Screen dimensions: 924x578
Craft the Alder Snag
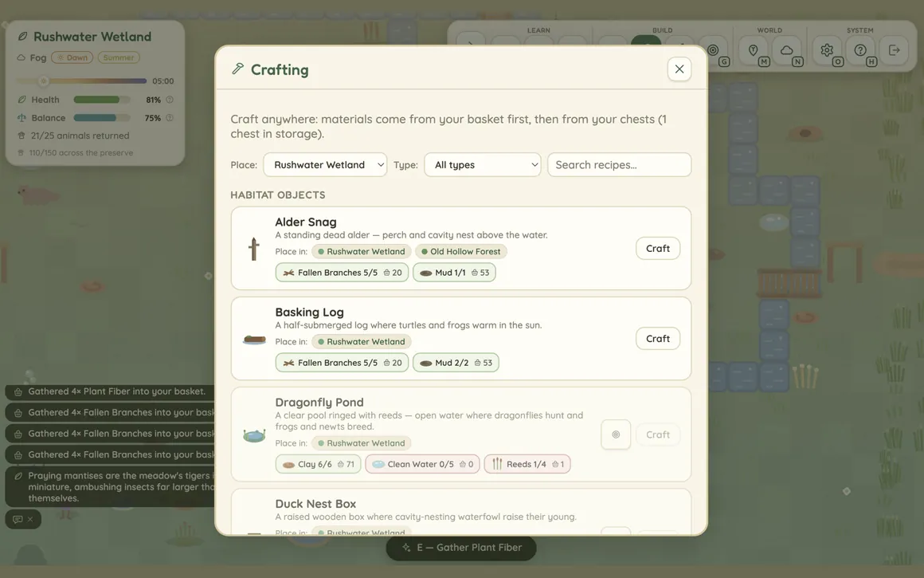coord(658,248)
